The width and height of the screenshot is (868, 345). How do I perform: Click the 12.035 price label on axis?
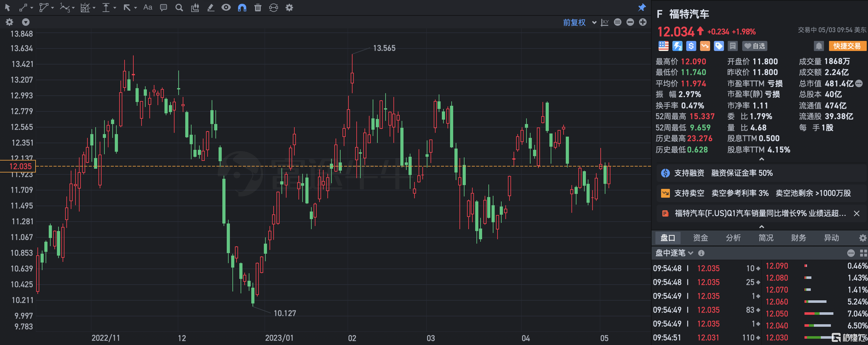click(x=18, y=166)
